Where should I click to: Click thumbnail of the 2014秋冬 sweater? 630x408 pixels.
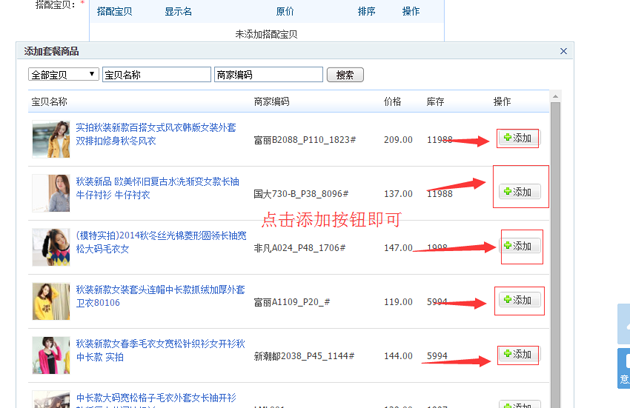(50, 247)
